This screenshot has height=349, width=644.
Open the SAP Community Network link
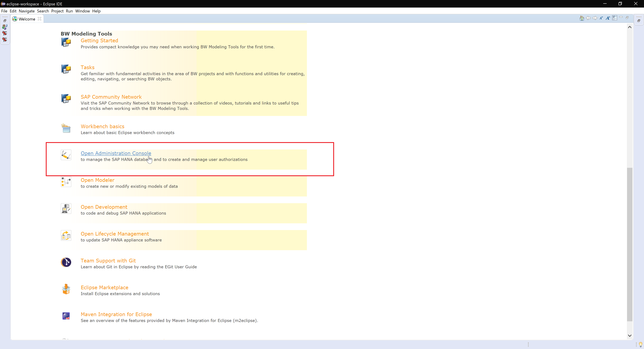(x=111, y=97)
